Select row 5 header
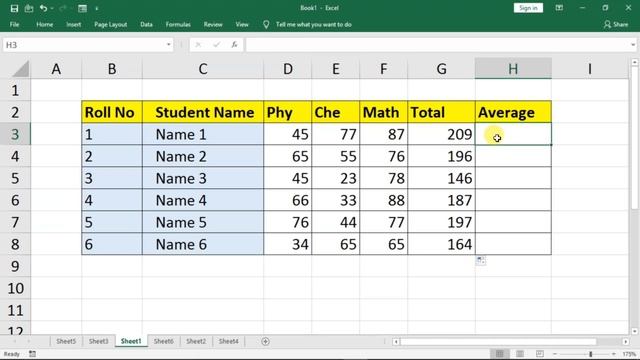The image size is (640, 360). click(x=15, y=178)
